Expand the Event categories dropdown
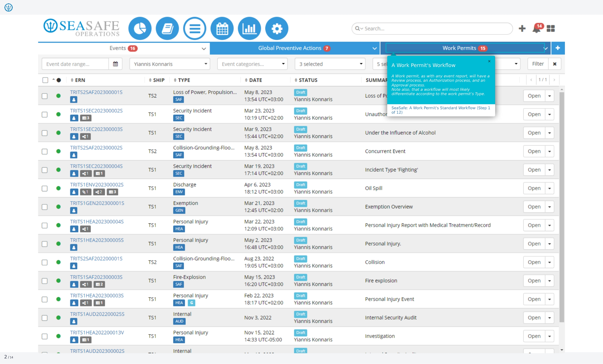This screenshot has height=364, width=603. coord(252,64)
